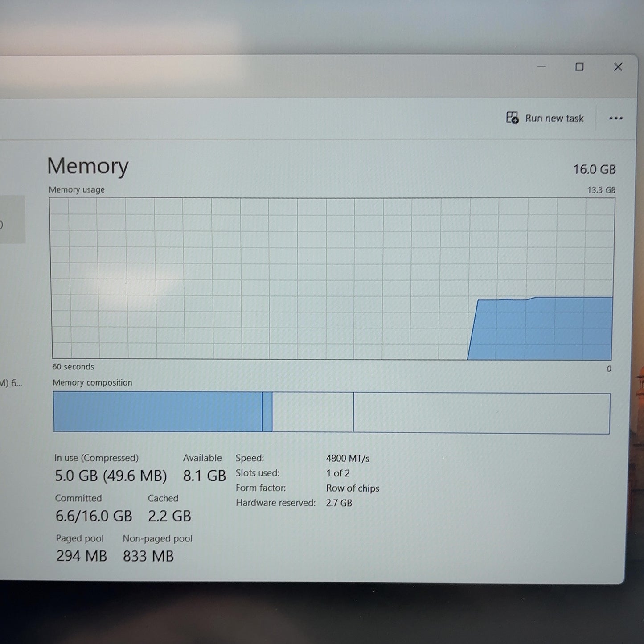
Task: Click the Row of chips value
Action: point(353,488)
